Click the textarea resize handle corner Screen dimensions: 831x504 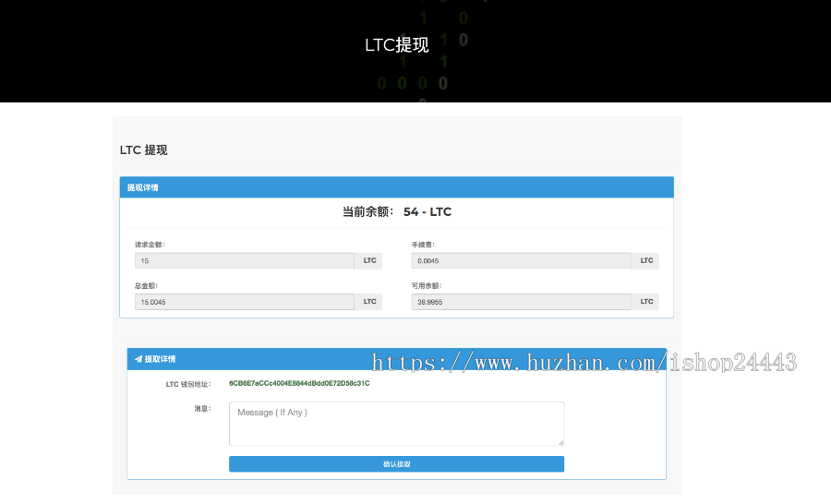(x=560, y=442)
